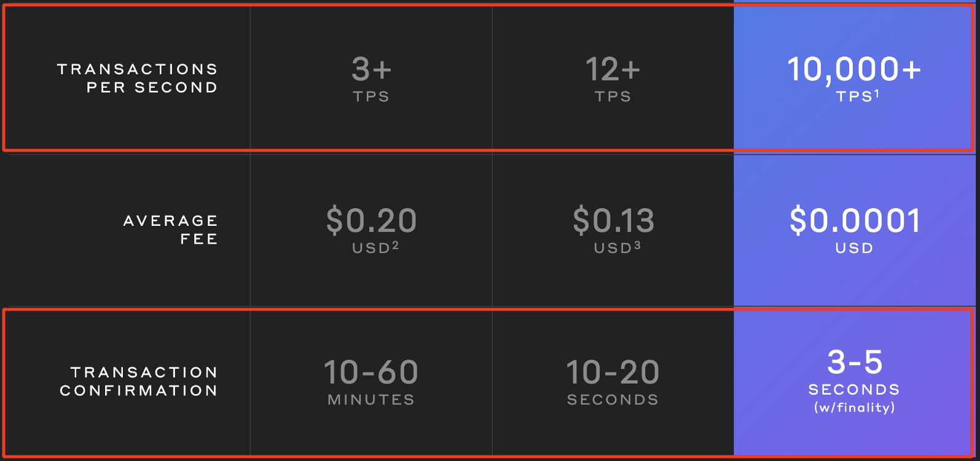Viewport: 980px width, 461px height.
Task: Select the $0.20 USD fee value
Action: pos(371,230)
